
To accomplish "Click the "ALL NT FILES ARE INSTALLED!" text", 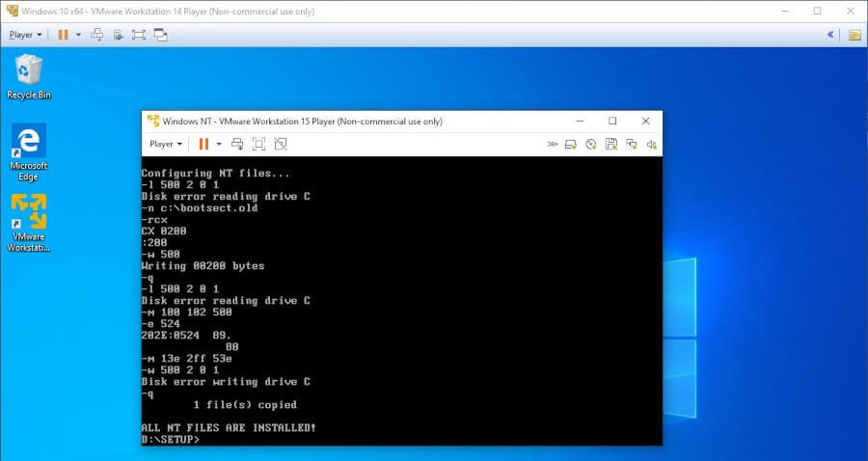I will click(229, 428).
